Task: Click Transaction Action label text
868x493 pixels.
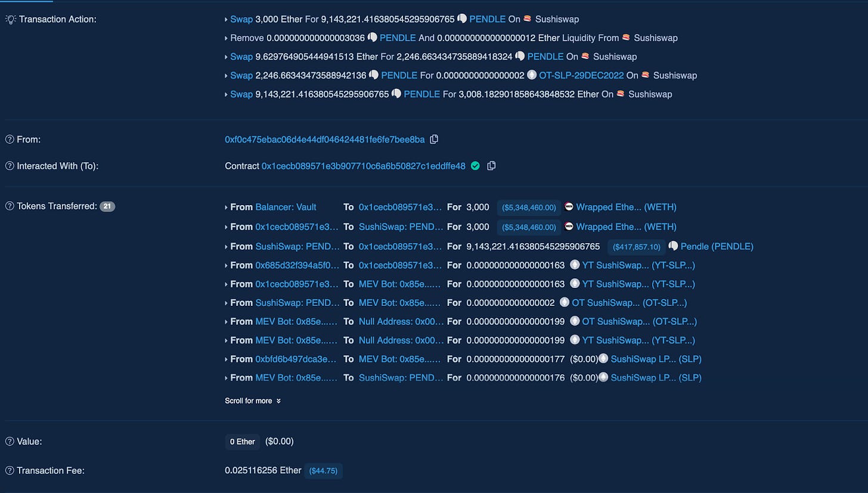Action: click(x=57, y=19)
